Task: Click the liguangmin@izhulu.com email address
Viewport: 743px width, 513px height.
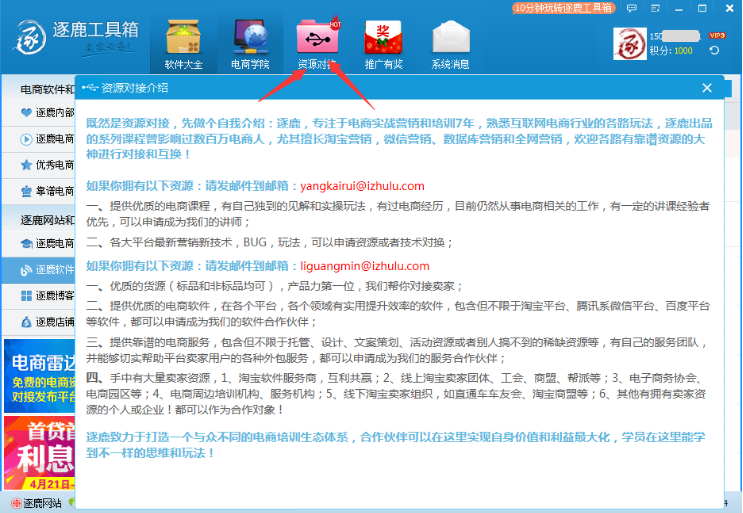Action: tap(365, 266)
